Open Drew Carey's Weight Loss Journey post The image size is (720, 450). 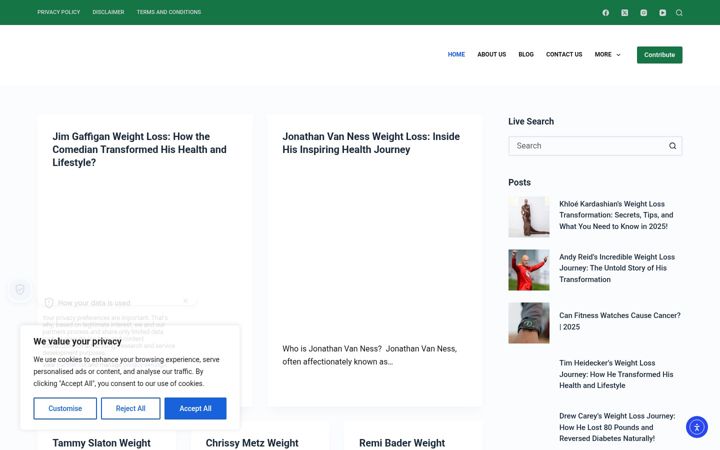click(617, 427)
